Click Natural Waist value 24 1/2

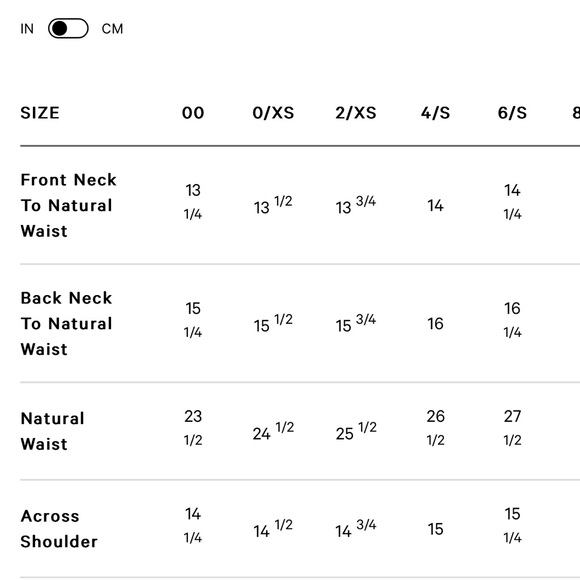[x=273, y=431]
